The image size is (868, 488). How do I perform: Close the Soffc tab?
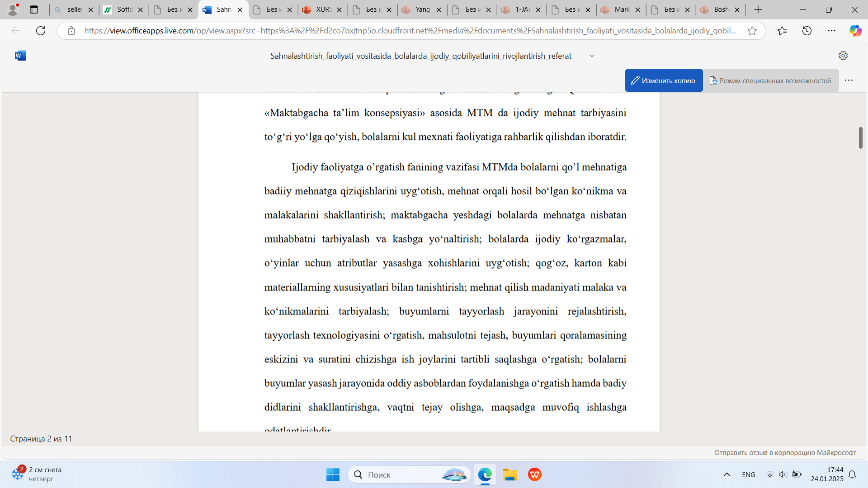141,9
